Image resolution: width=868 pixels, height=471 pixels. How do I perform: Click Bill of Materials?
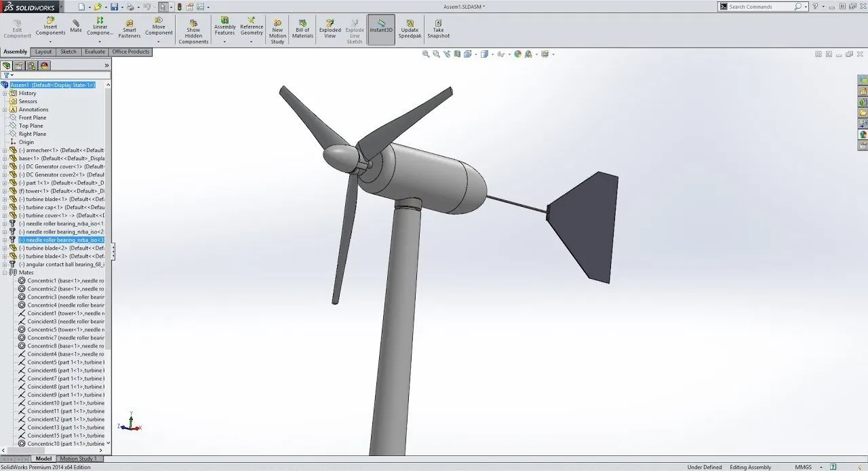[x=302, y=28]
